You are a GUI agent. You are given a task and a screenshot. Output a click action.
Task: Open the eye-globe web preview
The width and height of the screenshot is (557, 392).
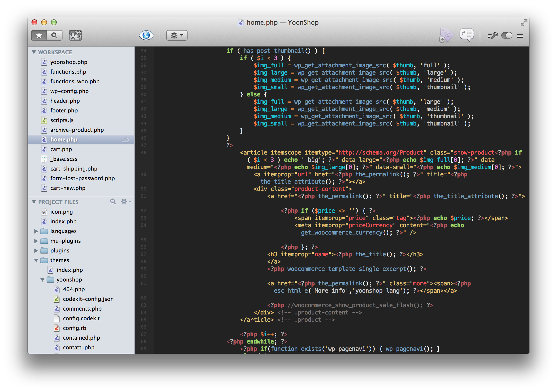[x=146, y=35]
